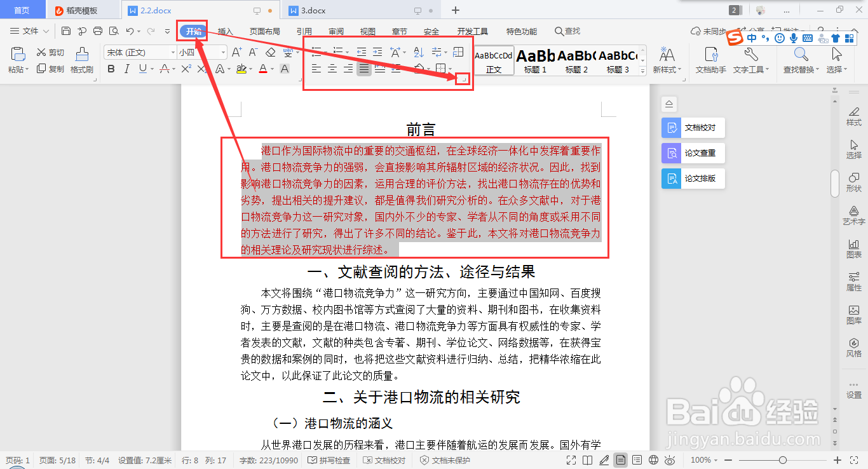Image resolution: width=868 pixels, height=469 pixels.
Task: Switch to the 3.docx document tab
Action: 362,10
